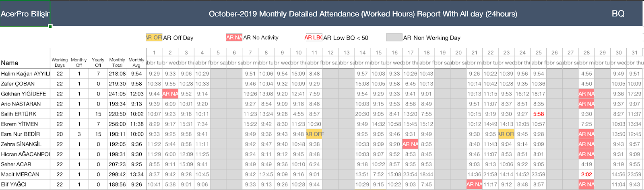
Task: Select the red 2:02 cell for Macit MERCAN
Action: click(586, 174)
